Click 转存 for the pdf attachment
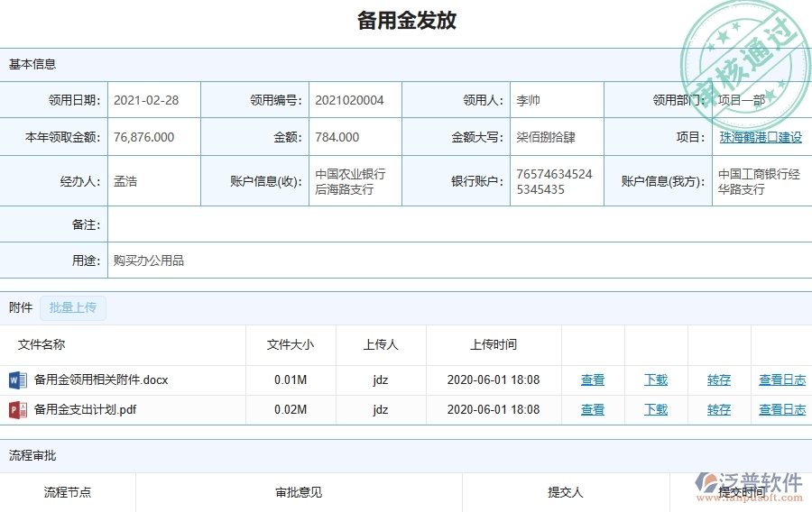This screenshot has height=512, width=812. pos(719,410)
